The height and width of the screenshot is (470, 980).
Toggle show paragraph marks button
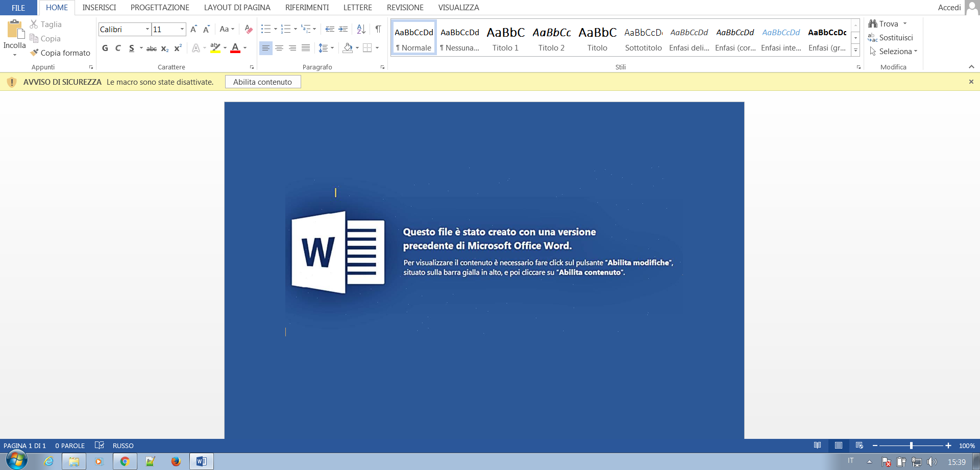378,29
